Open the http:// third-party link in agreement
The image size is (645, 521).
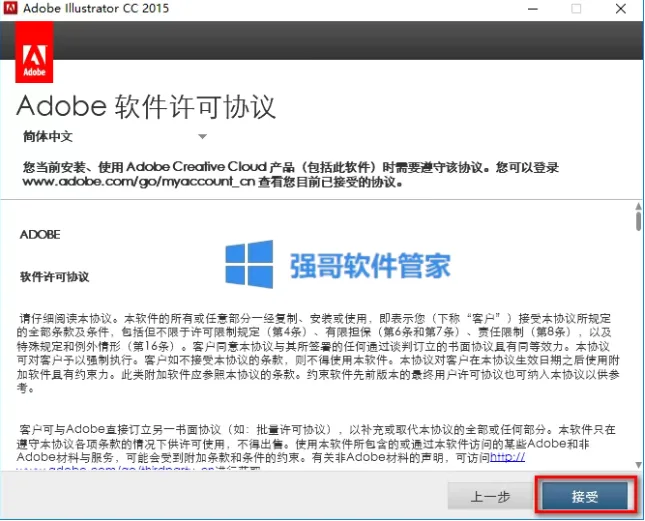click(x=507, y=457)
